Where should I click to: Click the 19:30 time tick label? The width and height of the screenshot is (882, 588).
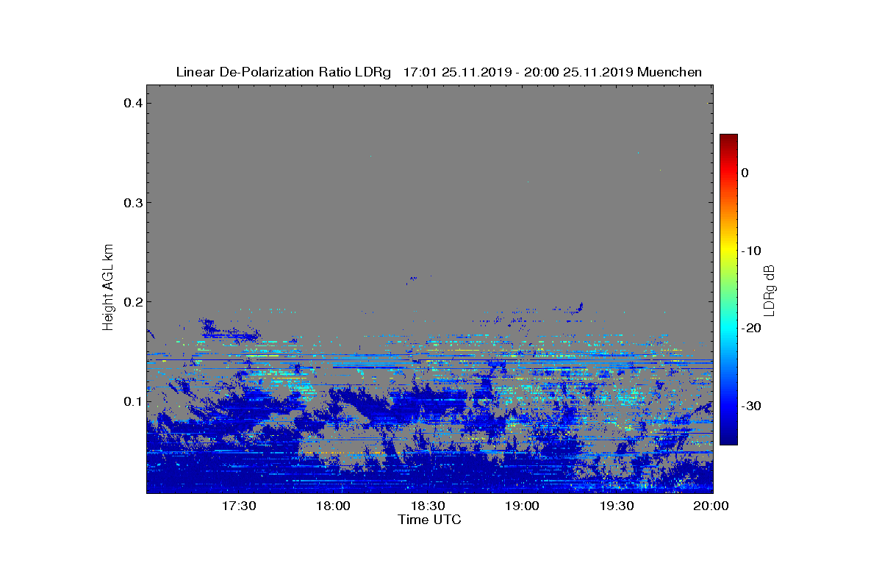click(x=617, y=506)
